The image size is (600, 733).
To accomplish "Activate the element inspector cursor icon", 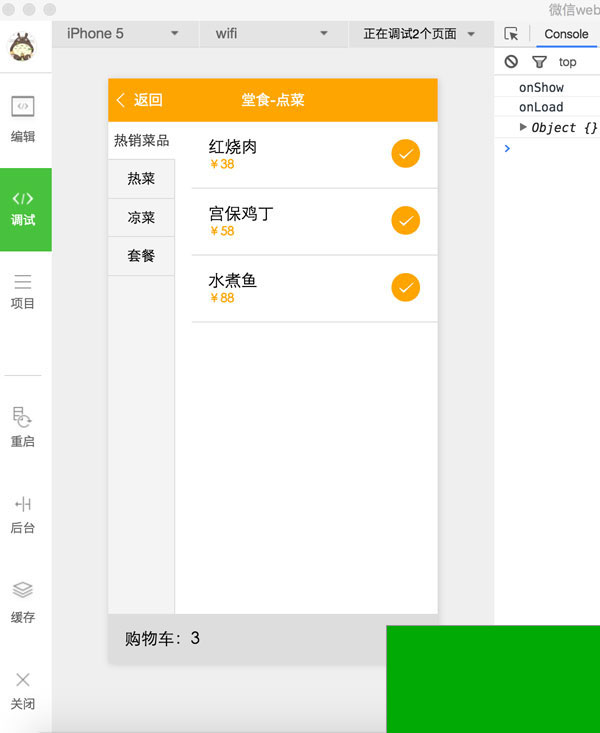I will pyautogui.click(x=511, y=34).
